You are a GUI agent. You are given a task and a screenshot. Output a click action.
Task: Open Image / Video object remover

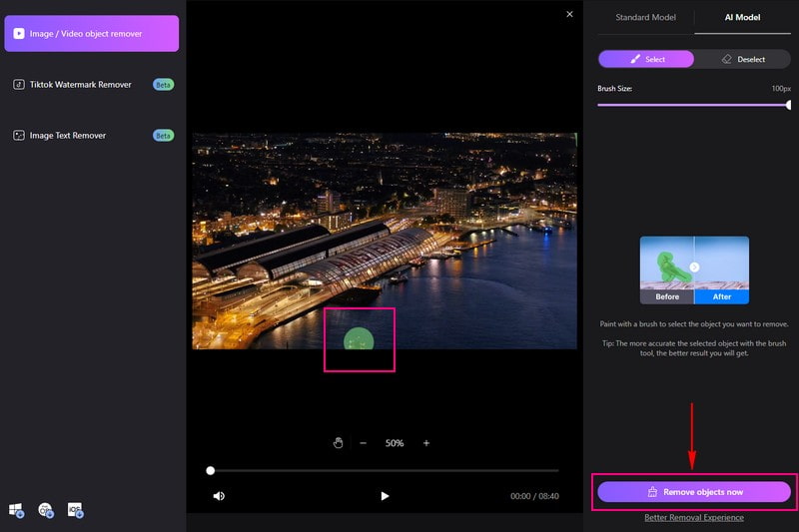(92, 34)
